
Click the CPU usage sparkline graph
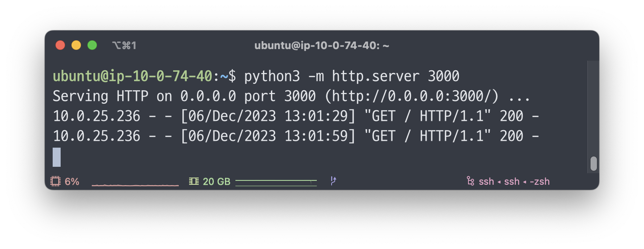click(135, 184)
